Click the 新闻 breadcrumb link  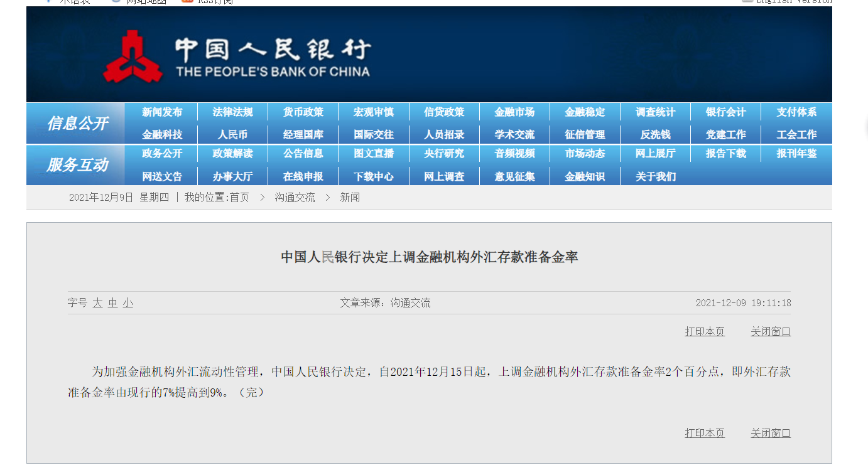(x=350, y=198)
